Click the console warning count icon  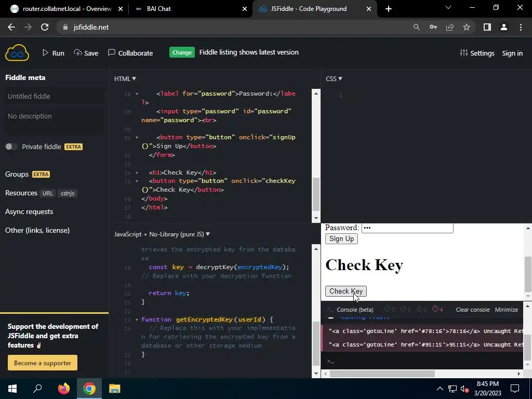(421, 309)
